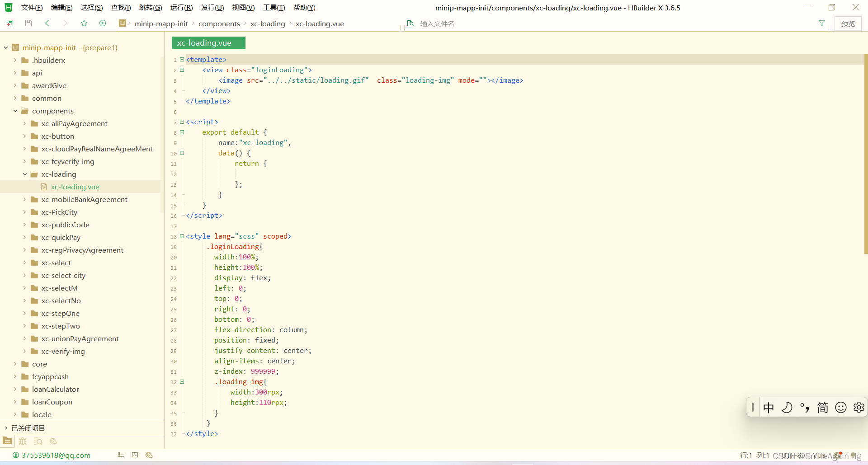868x465 pixels.
Task: Open the terminal icon in status bar
Action: pyautogui.click(x=135, y=455)
